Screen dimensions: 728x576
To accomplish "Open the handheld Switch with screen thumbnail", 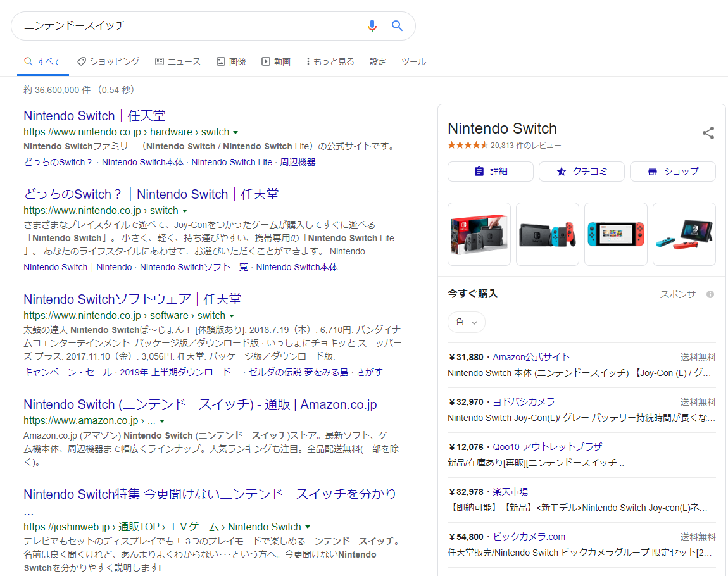I will point(616,234).
